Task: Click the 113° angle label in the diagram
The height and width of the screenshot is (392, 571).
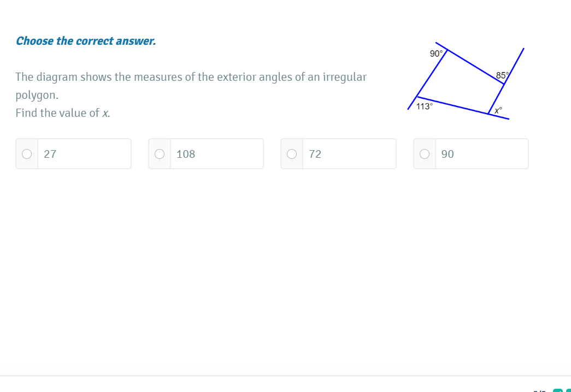Action: pyautogui.click(x=424, y=106)
